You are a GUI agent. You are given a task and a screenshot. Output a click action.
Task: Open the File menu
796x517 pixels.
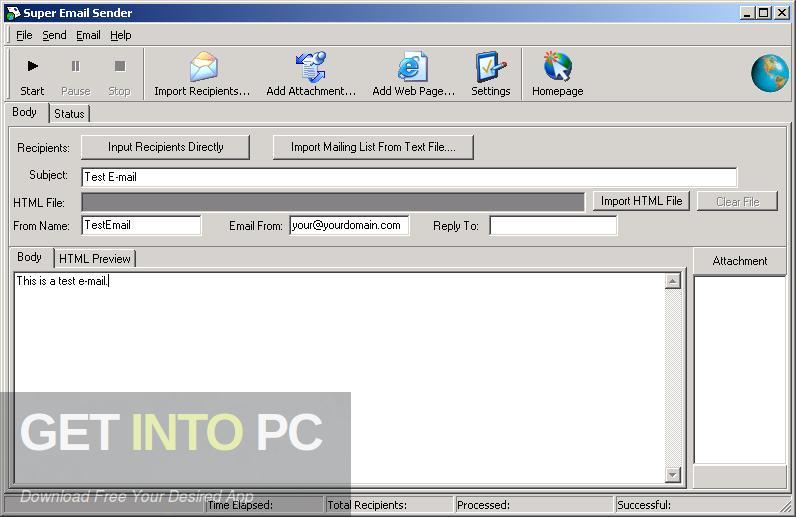point(24,35)
